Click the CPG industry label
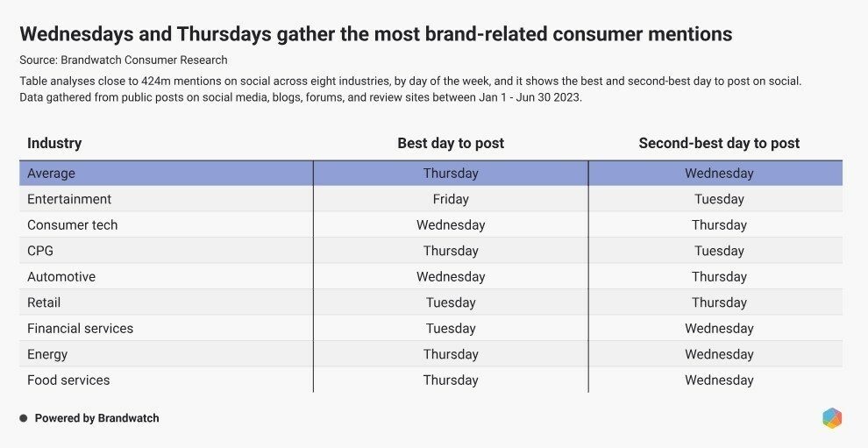Screen dimensions: 868x448 click(40, 251)
